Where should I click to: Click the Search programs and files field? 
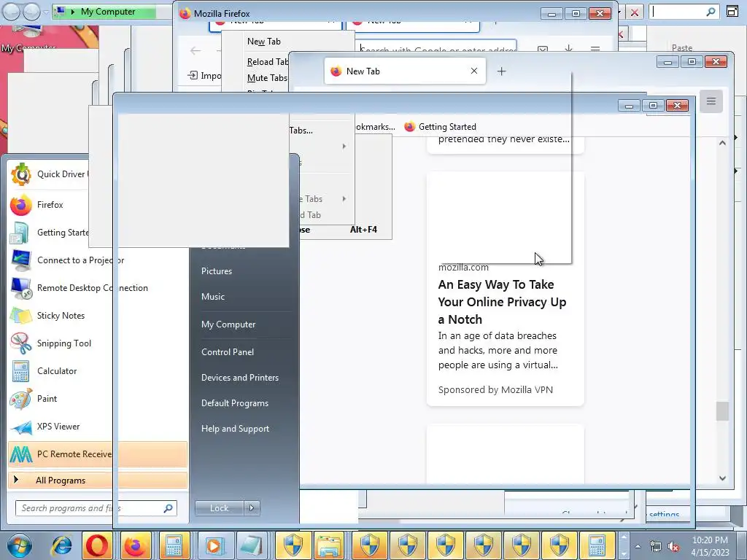pyautogui.click(x=96, y=508)
